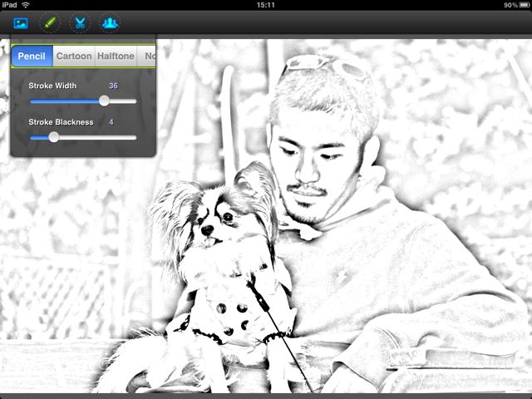The height and width of the screenshot is (399, 532).
Task: Select the Pencil effect tab
Action: click(32, 56)
